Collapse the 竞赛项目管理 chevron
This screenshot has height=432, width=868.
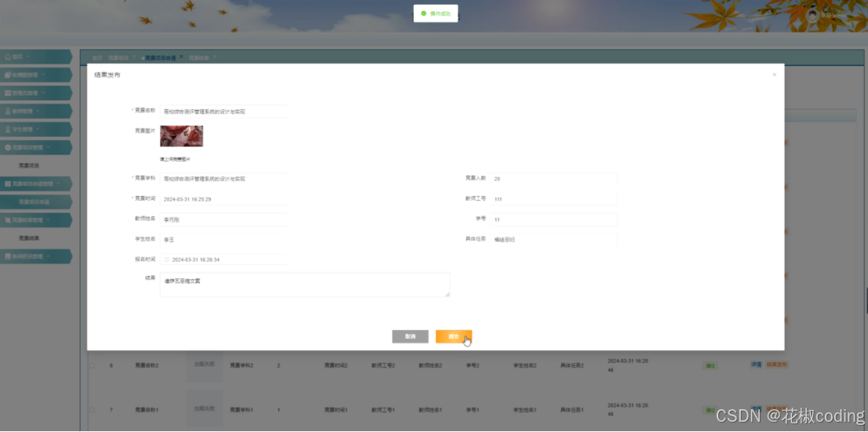tap(48, 147)
